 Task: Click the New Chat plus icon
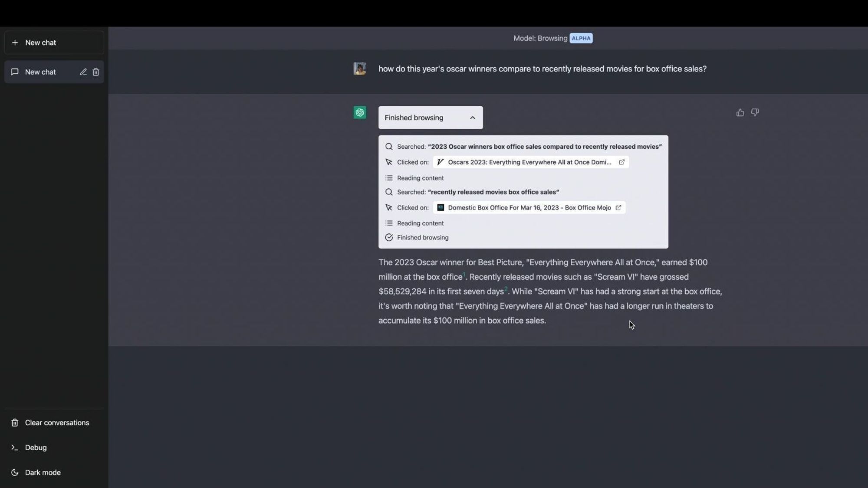coord(14,43)
